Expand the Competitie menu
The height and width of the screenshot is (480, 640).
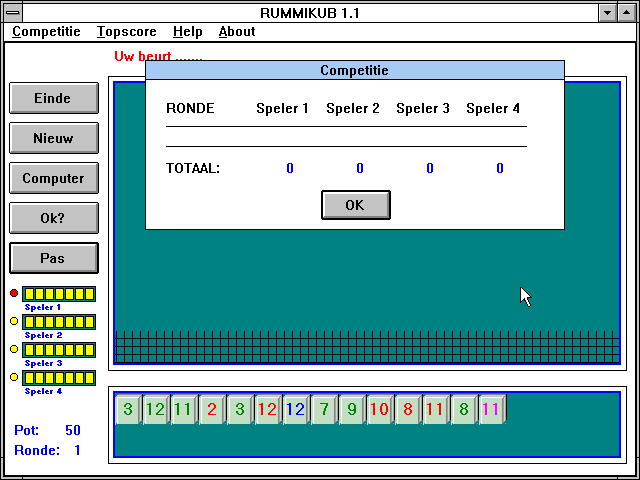coord(46,32)
